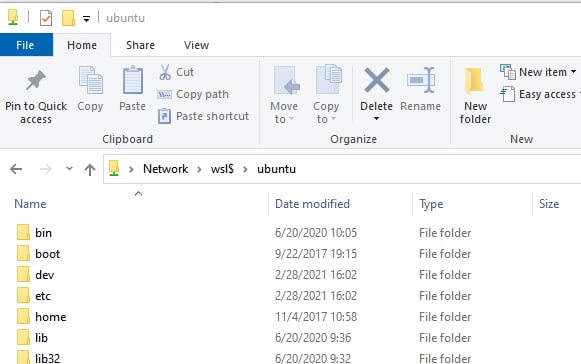The width and height of the screenshot is (581, 364).
Task: Click the Copy to icon
Action: [329, 79]
